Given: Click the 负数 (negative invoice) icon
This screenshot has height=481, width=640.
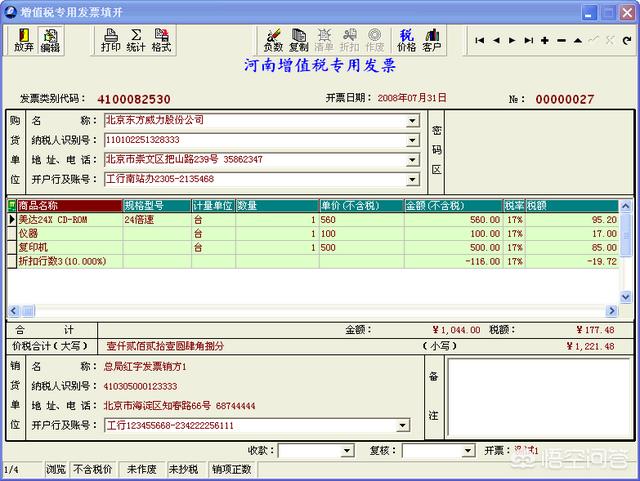Looking at the screenshot, I should (273, 40).
